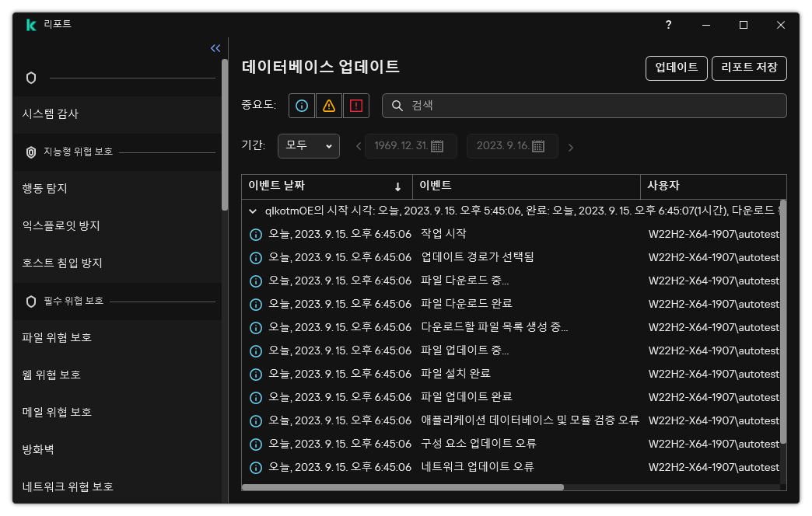Open the 모두 period dropdown
Image resolution: width=812 pixels, height=516 pixels.
[309, 145]
